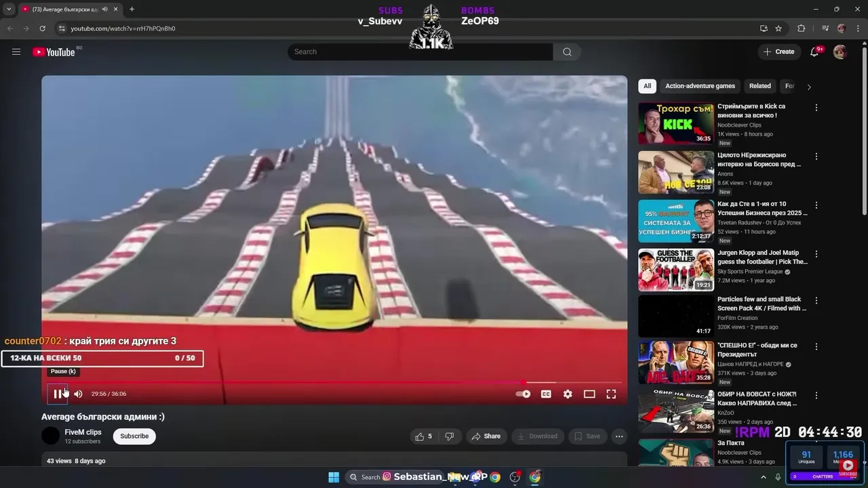Screen dimensions: 868x488
Task: Go back in the browser
Action: (9, 28)
